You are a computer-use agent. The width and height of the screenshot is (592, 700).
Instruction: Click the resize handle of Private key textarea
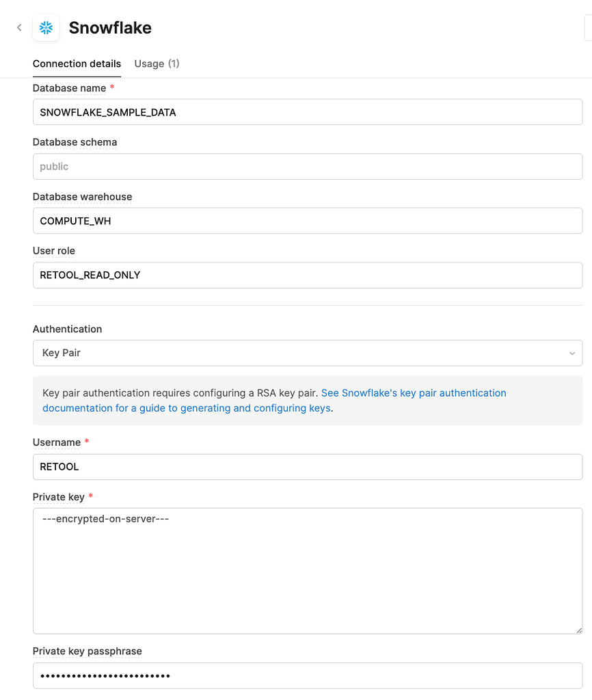click(x=578, y=630)
